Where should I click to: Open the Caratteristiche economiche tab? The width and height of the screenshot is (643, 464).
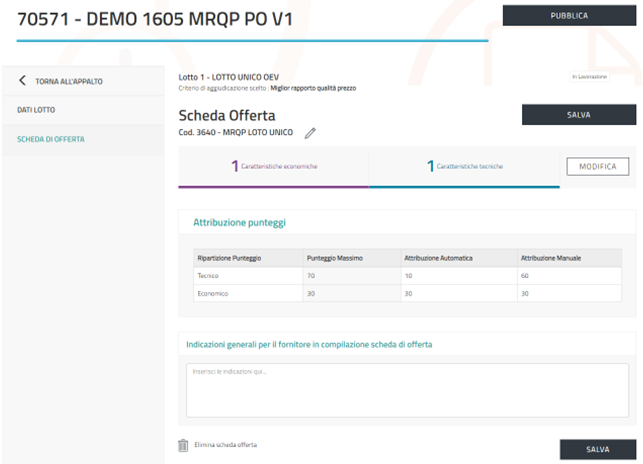[x=273, y=167]
